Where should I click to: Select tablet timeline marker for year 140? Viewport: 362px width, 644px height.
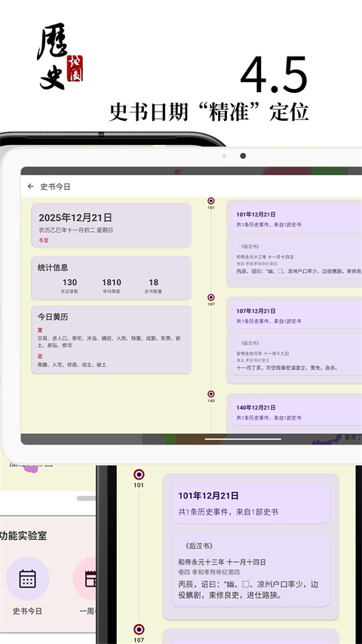[211, 394]
